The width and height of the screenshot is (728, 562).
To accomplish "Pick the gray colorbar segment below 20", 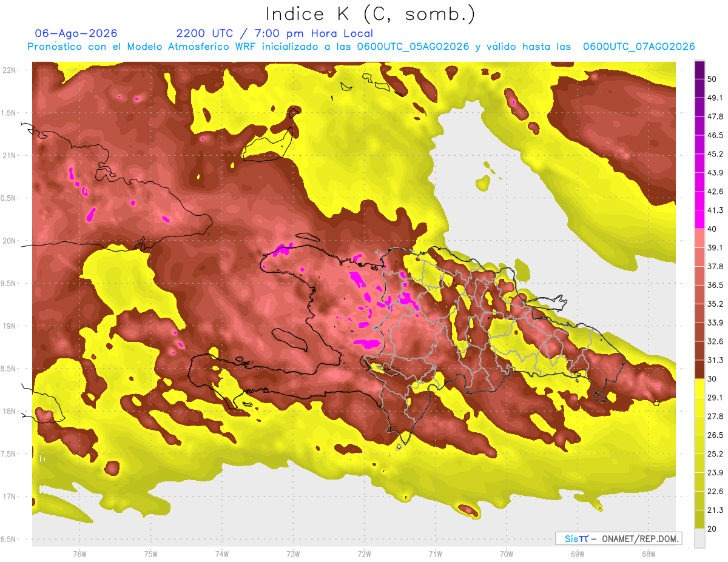I will (699, 538).
